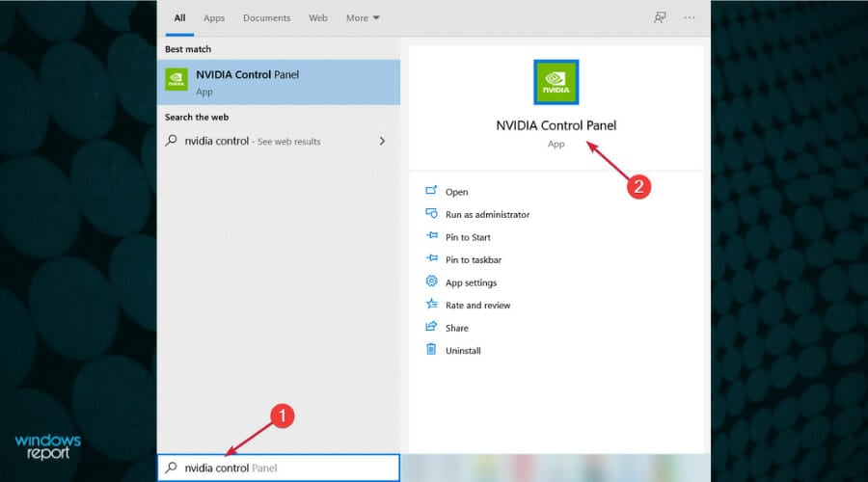Expand the More dropdown

(x=363, y=17)
